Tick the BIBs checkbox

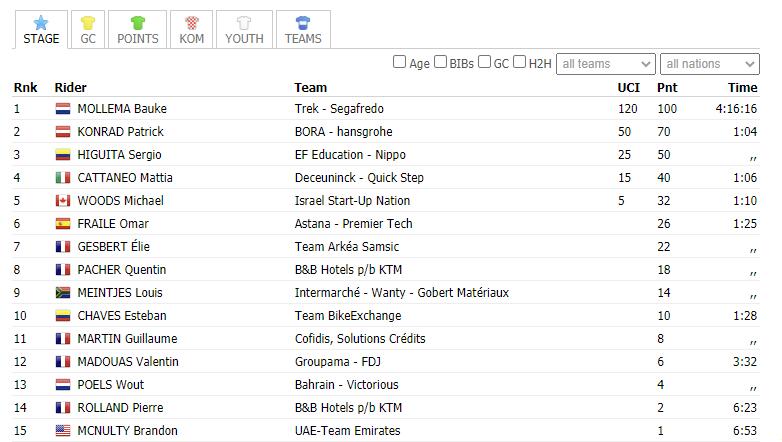tap(440, 62)
